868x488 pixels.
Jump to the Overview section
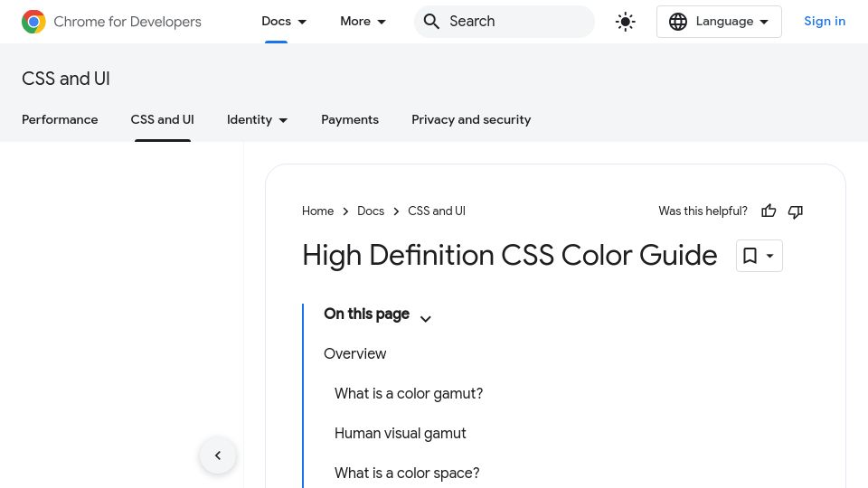click(x=354, y=353)
